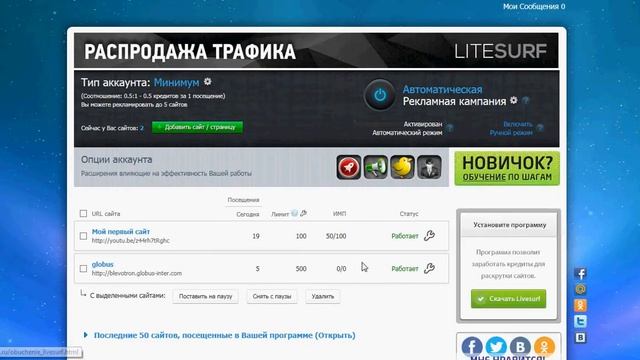Screen dimensions: 640x360
Task: Open Мои Сообщения link
Action: [534, 7]
